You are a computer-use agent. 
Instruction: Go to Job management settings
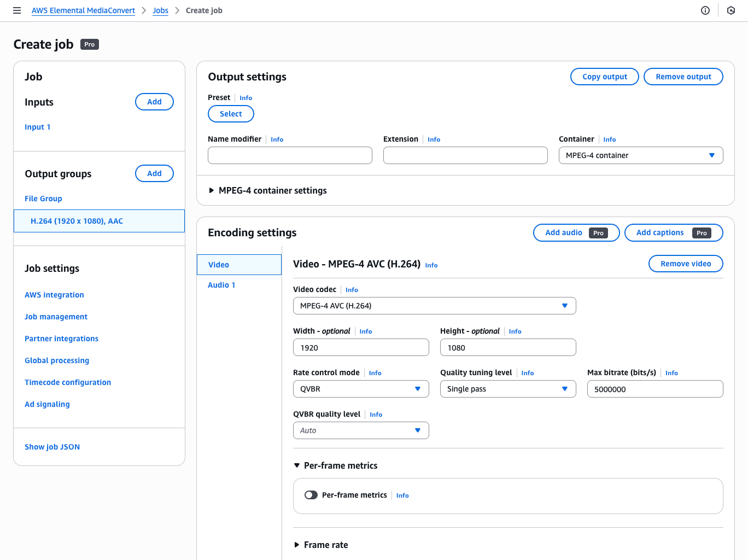[x=56, y=317]
